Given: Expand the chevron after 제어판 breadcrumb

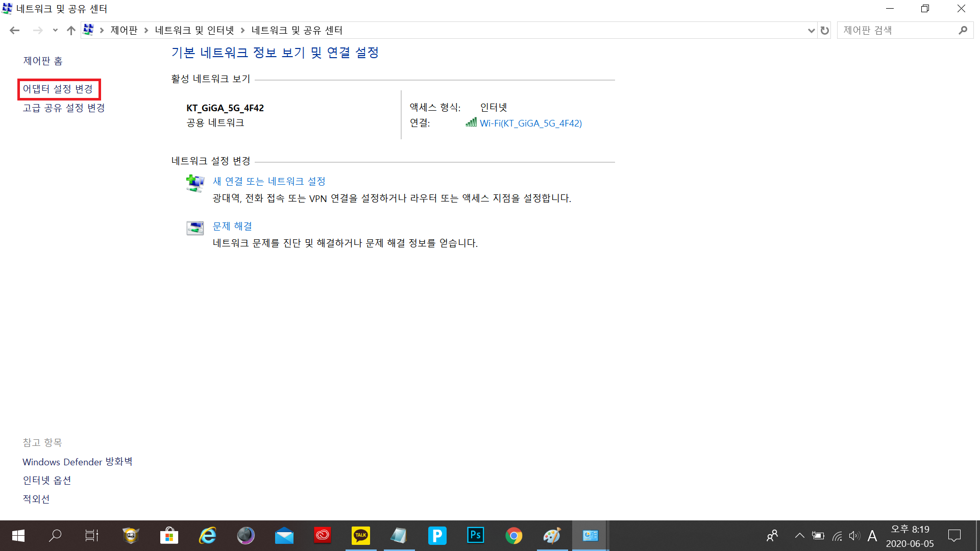Looking at the screenshot, I should [146, 31].
